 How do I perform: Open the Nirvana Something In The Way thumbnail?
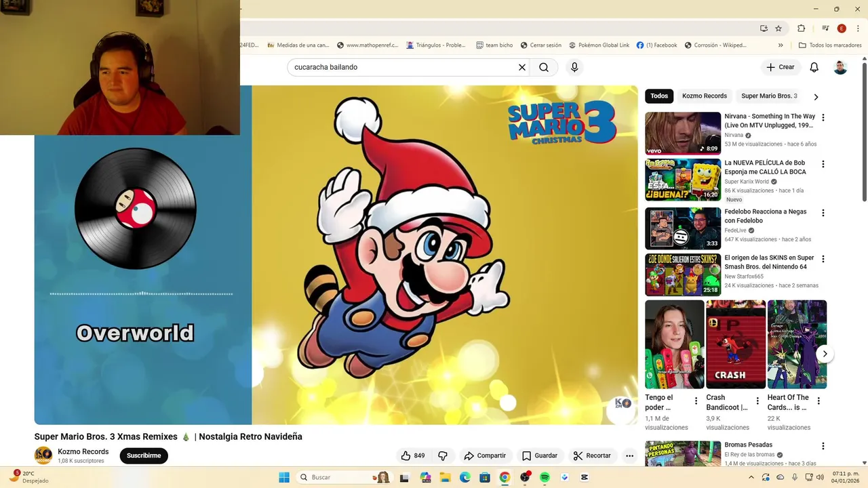tap(683, 134)
